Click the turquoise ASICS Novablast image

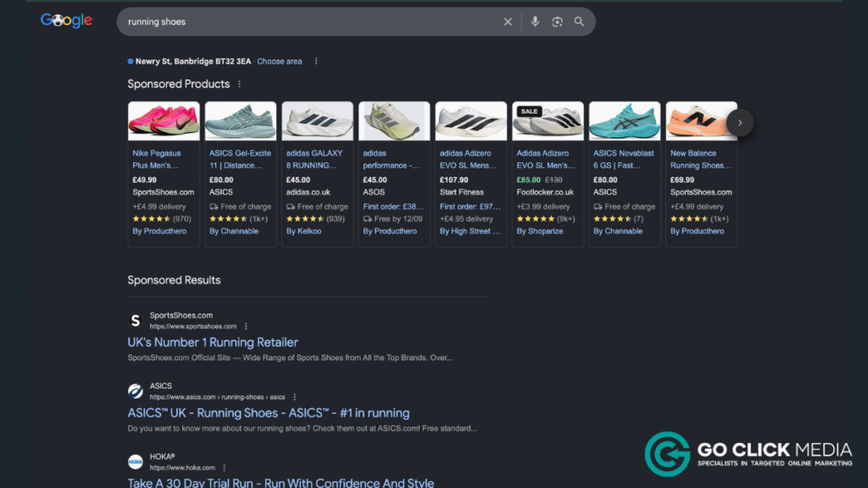[625, 121]
